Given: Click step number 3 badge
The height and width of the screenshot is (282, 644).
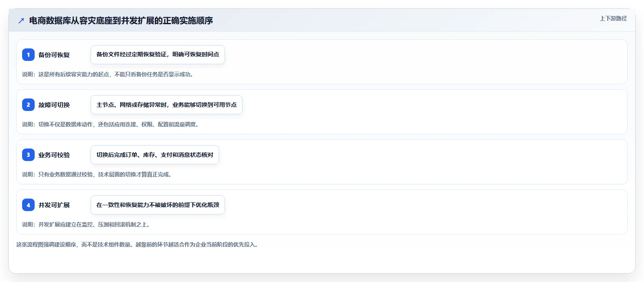Looking at the screenshot, I should click(x=28, y=155).
